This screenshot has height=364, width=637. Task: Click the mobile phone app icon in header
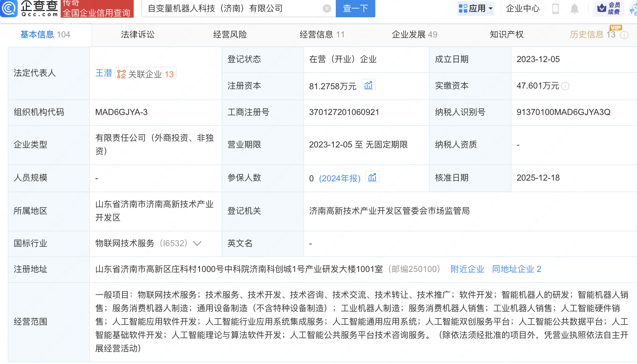pos(556,9)
